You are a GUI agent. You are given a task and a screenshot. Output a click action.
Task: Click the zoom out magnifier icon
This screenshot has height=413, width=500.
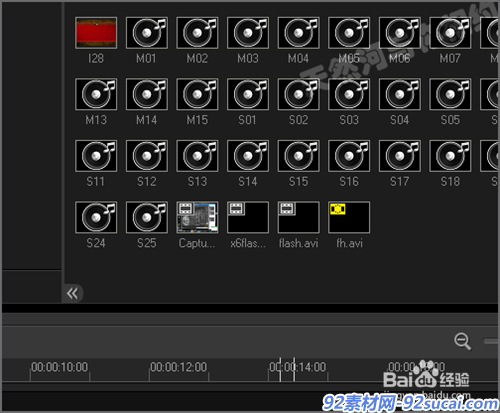coord(463,341)
